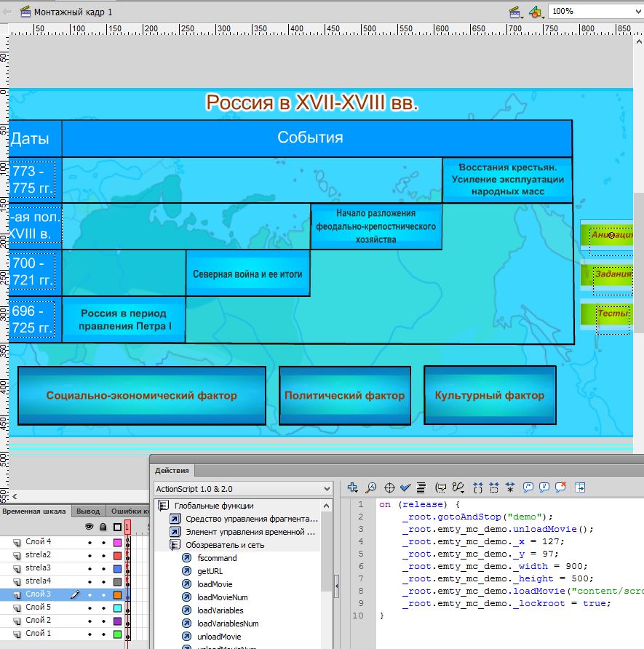
Task: Toggle lock dot of Слой 2
Action: click(103, 621)
